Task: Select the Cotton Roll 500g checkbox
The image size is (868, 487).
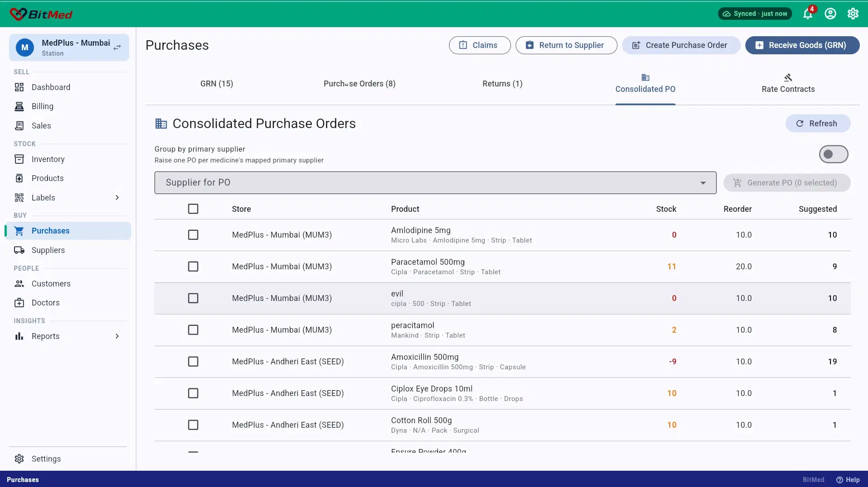Action: point(193,425)
